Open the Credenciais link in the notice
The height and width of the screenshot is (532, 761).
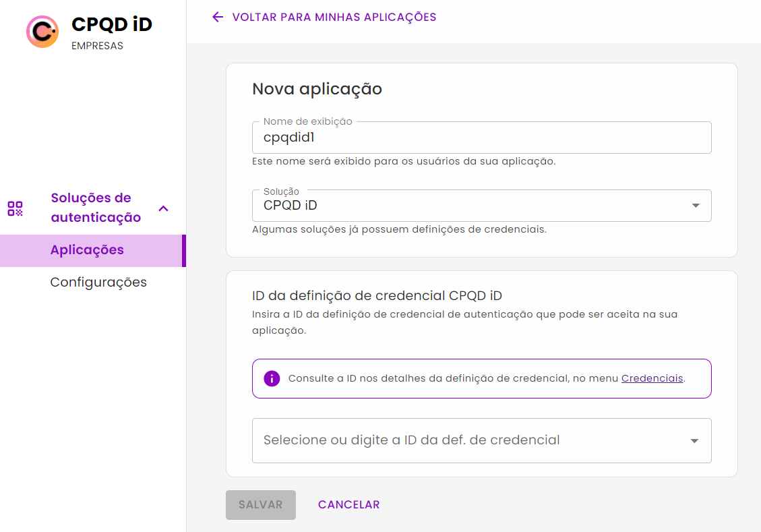tap(652, 378)
